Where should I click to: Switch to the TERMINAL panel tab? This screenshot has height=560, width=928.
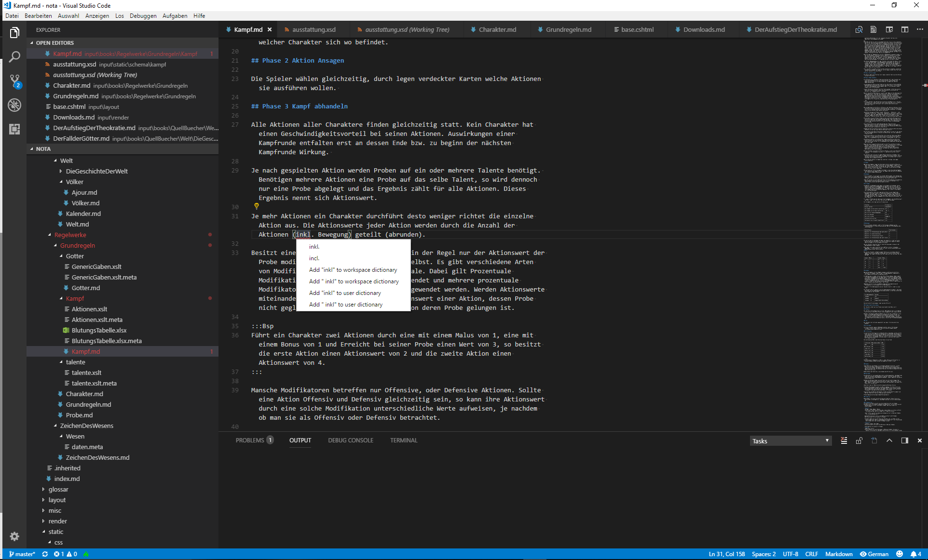(x=403, y=440)
